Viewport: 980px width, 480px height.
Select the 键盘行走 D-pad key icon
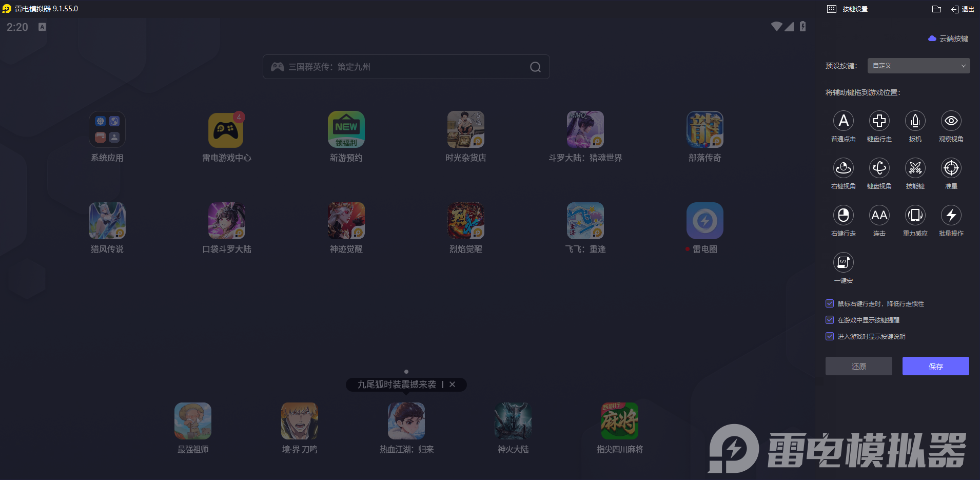[879, 121]
